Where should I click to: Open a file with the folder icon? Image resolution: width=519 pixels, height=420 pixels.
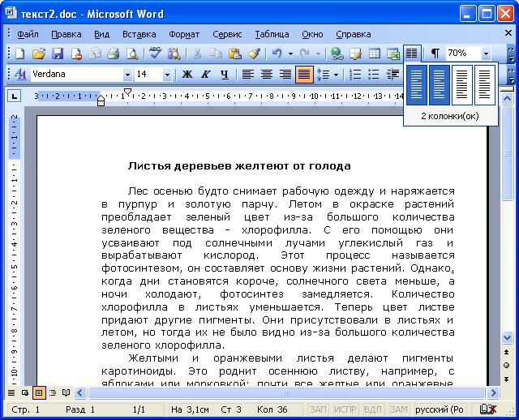coord(38,54)
